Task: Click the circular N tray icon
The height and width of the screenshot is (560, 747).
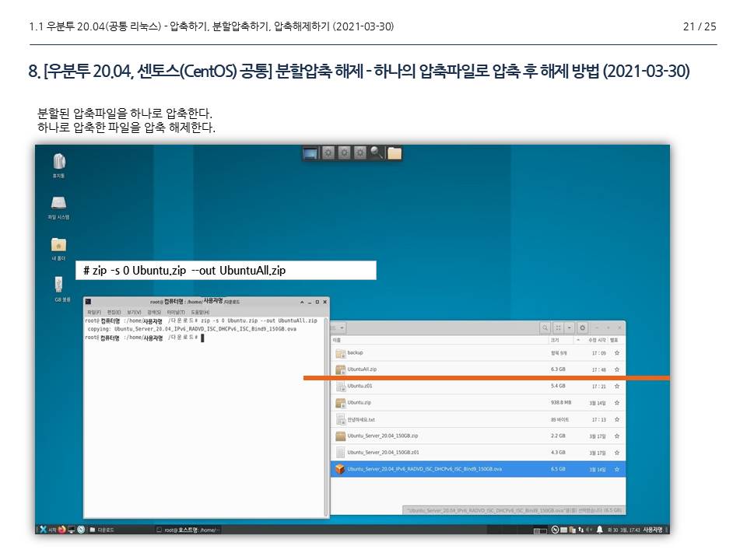Action: [x=555, y=530]
